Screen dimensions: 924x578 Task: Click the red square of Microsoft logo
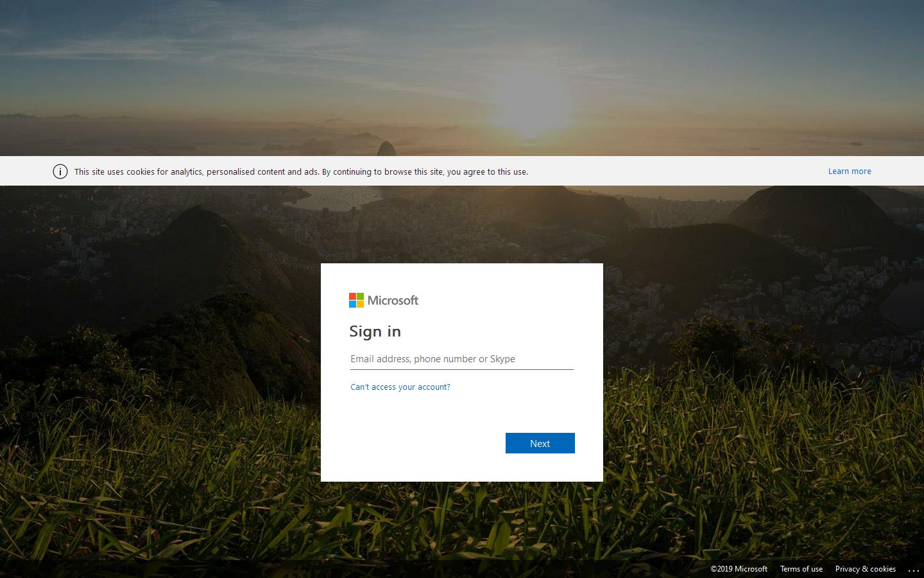pyautogui.click(x=352, y=296)
